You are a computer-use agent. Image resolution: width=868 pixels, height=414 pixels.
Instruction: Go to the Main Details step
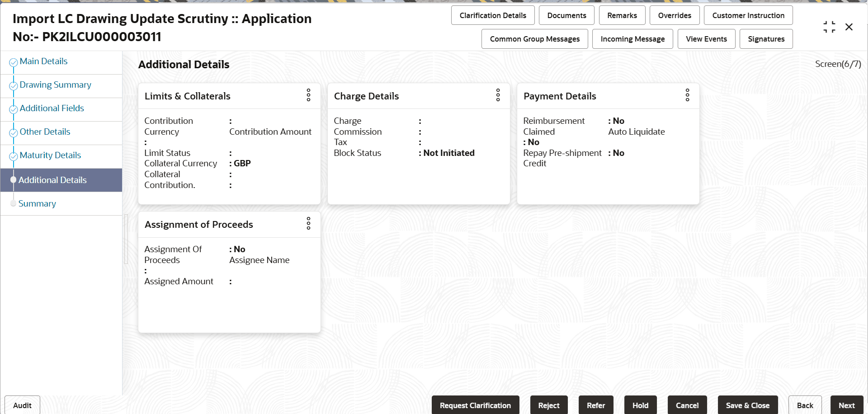click(x=43, y=61)
